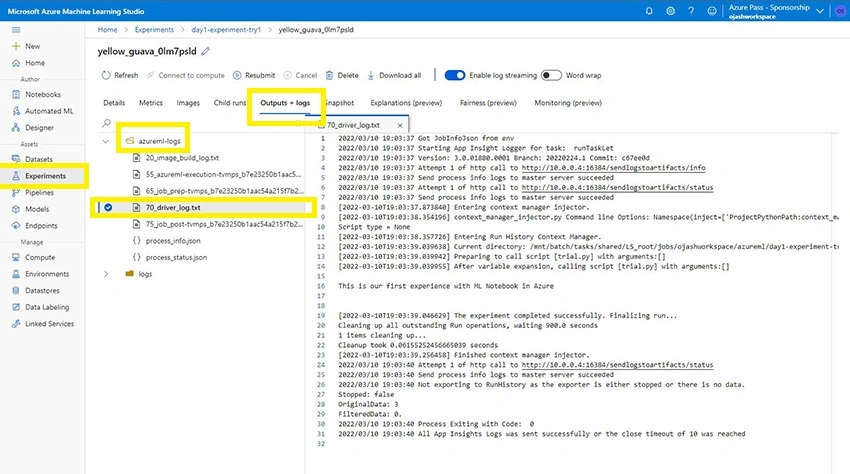
Task: Open the Azure Pass account dropdown
Action: pyautogui.click(x=820, y=11)
